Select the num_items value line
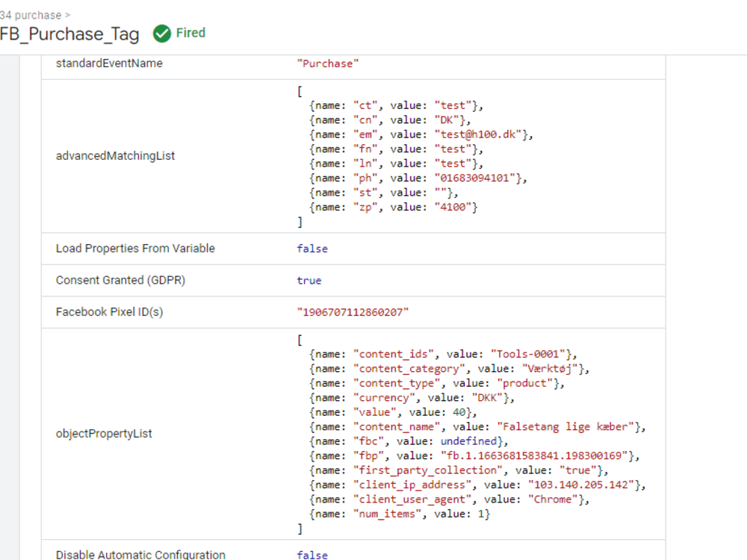The image size is (747, 560). pos(400,514)
